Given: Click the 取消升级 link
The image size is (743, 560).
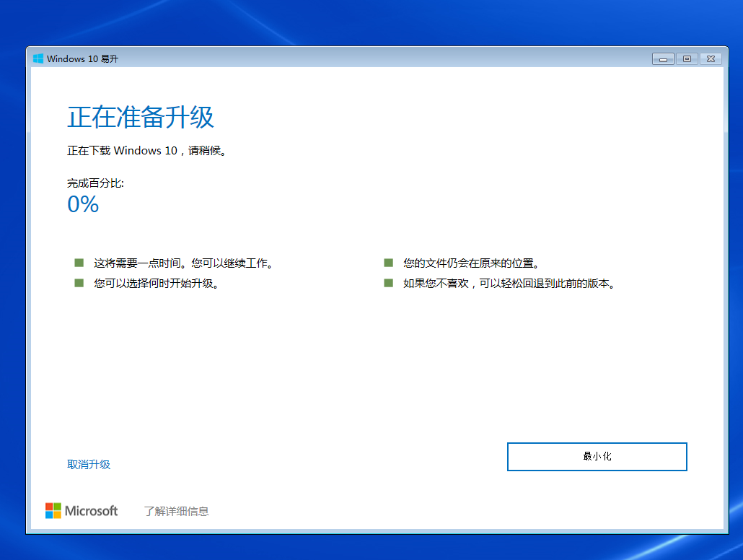Looking at the screenshot, I should (89, 464).
